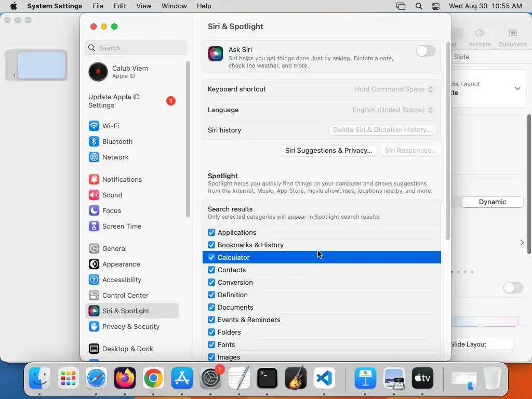Expand Slide Layout chevron in Keynote
The image size is (532, 399).
click(x=517, y=88)
